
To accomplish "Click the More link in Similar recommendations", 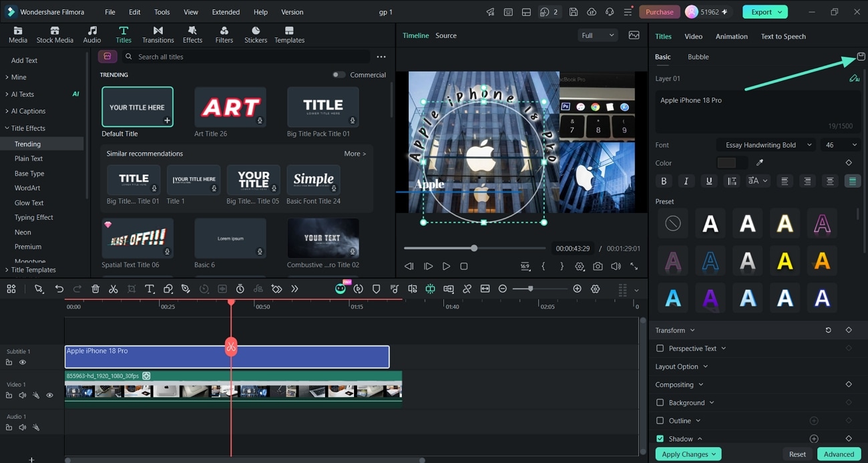I will [x=355, y=154].
